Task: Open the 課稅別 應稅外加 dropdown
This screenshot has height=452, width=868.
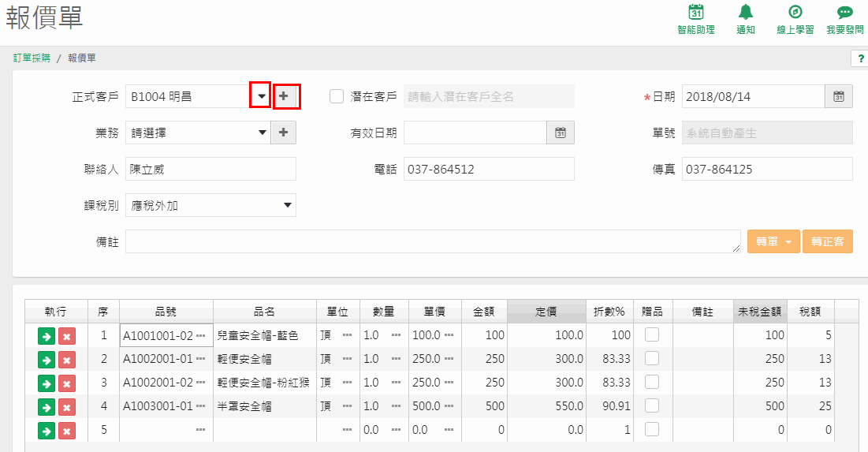Action: tap(211, 205)
